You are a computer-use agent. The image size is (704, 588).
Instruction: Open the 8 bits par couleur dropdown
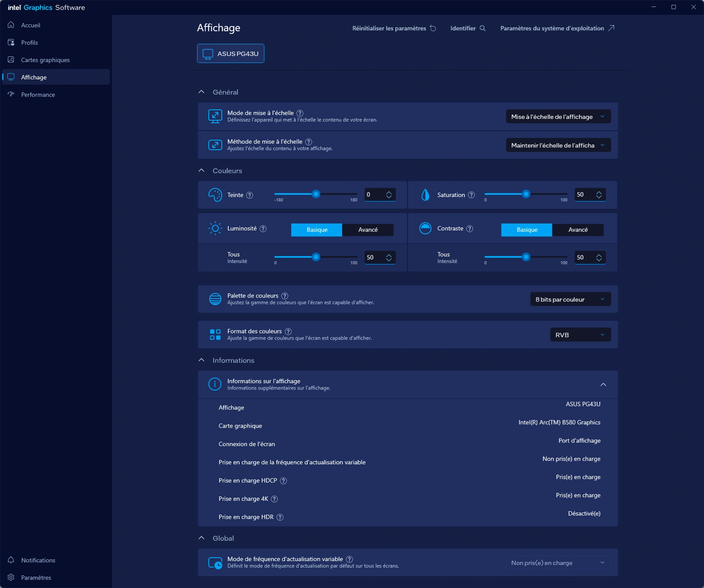tap(570, 299)
